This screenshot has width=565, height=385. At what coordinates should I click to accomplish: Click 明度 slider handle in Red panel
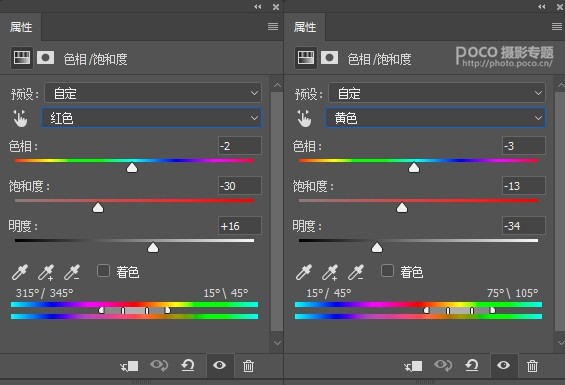(153, 247)
